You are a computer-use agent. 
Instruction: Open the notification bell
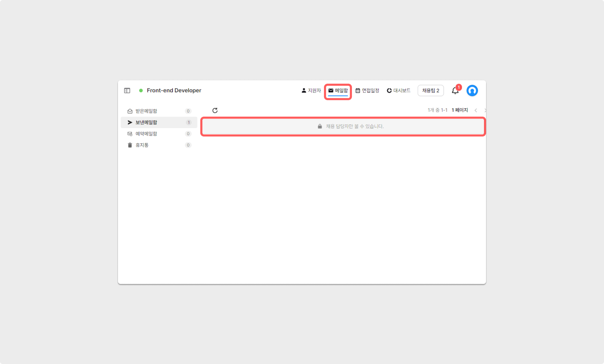[455, 91]
